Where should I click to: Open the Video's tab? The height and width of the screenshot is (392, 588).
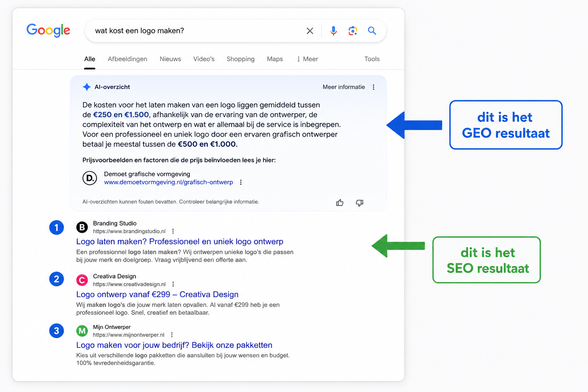pyautogui.click(x=204, y=59)
